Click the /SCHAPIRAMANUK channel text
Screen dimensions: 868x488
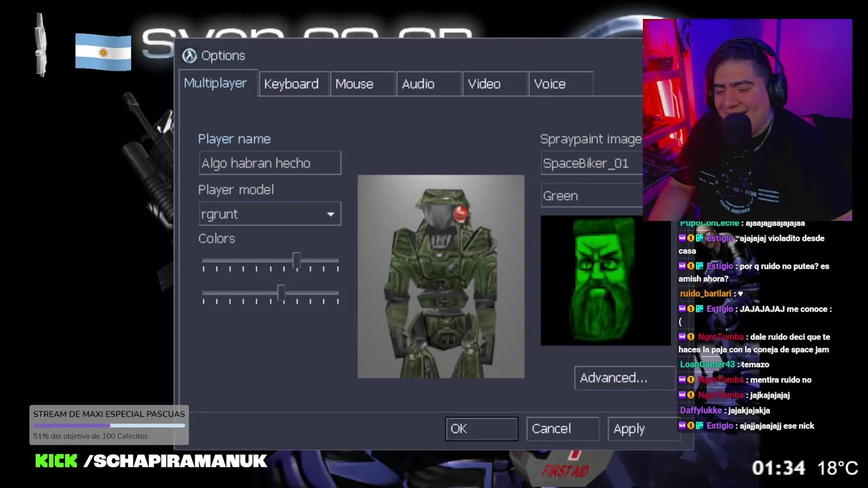[175, 462]
